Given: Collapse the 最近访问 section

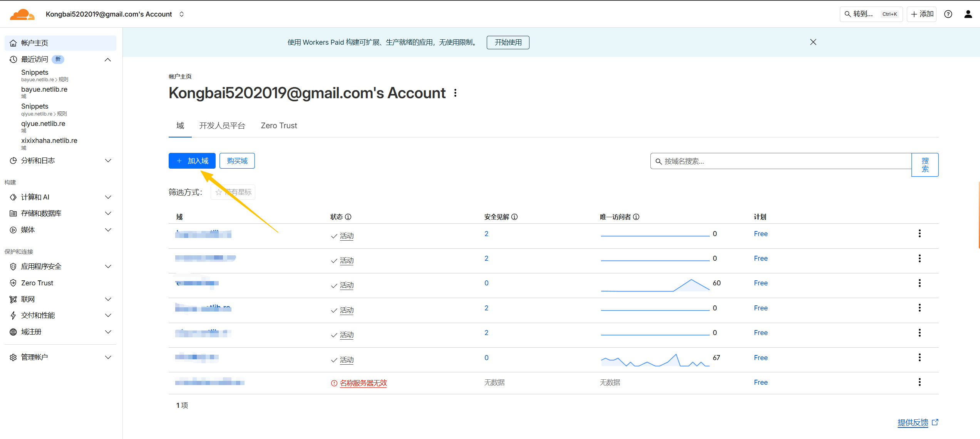Looking at the screenshot, I should 108,59.
